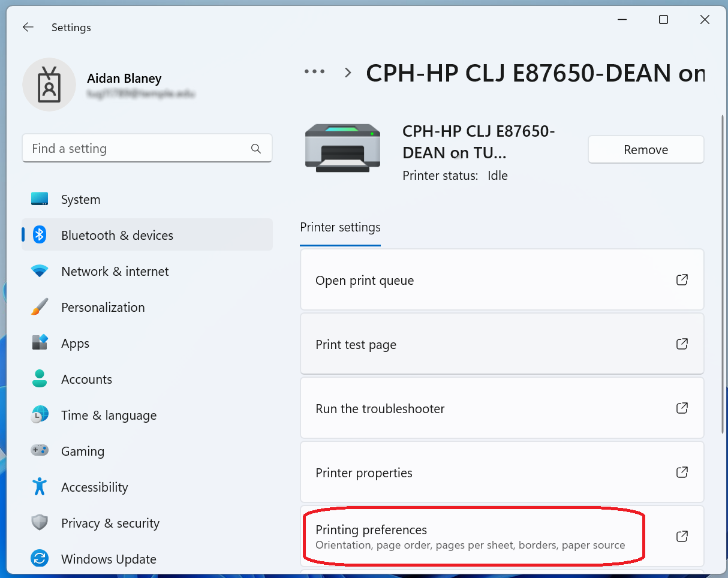
Task: Click the printer device icon
Action: tap(342, 148)
